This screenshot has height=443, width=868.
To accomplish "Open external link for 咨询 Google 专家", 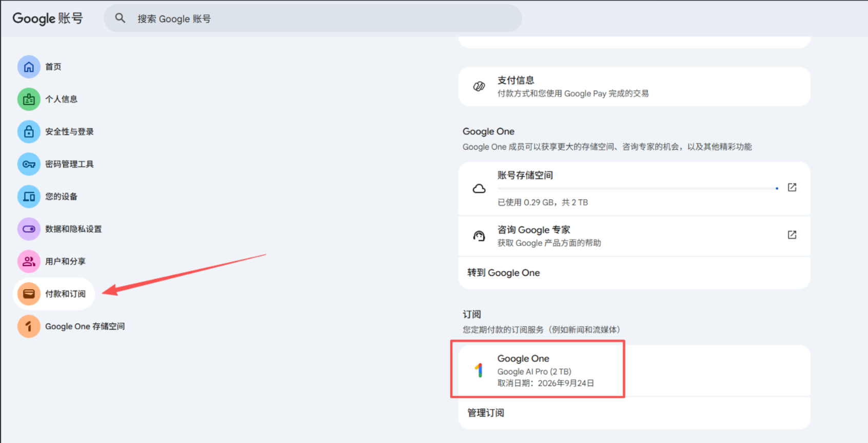I will [x=792, y=235].
